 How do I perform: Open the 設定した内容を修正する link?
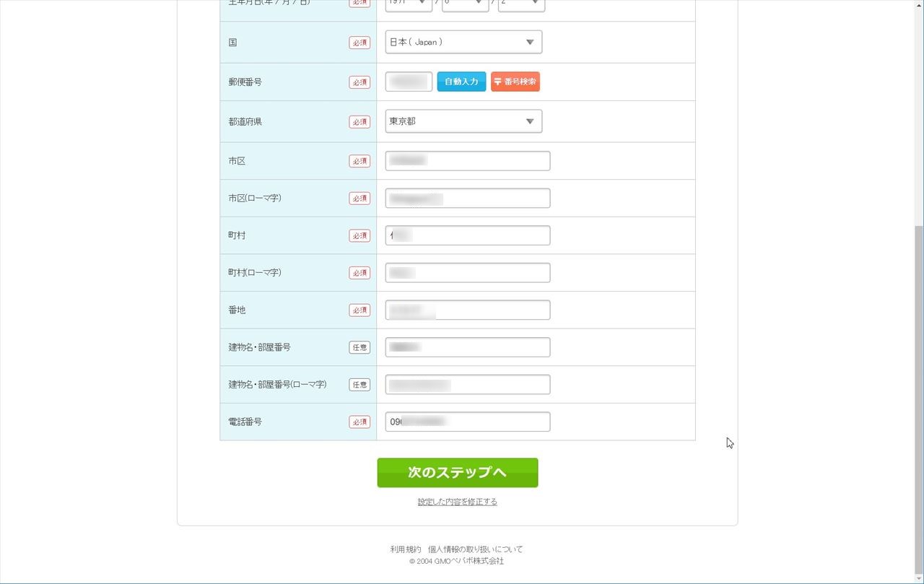coord(458,502)
